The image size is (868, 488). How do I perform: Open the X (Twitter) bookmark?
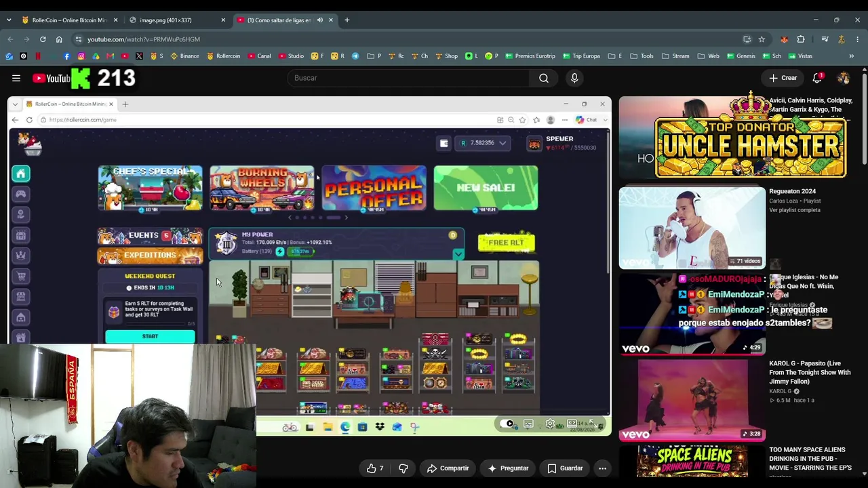pos(139,56)
